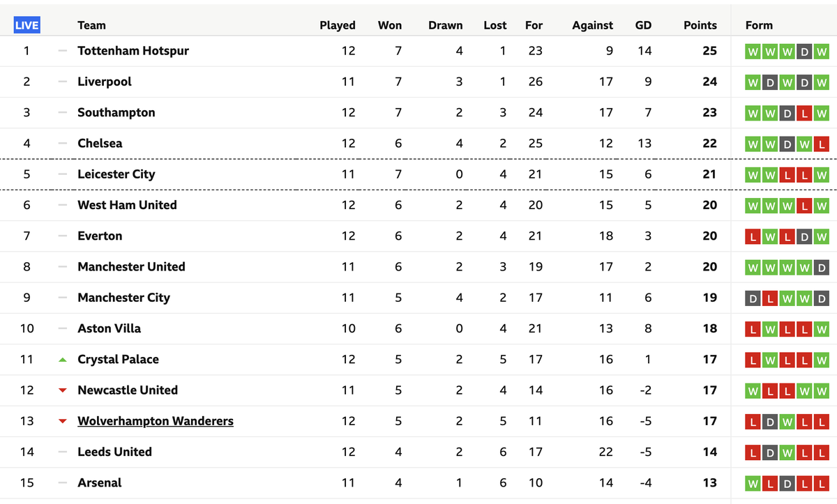The image size is (837, 504).
Task: Click Tottenham Hotspur's no-change dash icon
Action: click(x=63, y=51)
